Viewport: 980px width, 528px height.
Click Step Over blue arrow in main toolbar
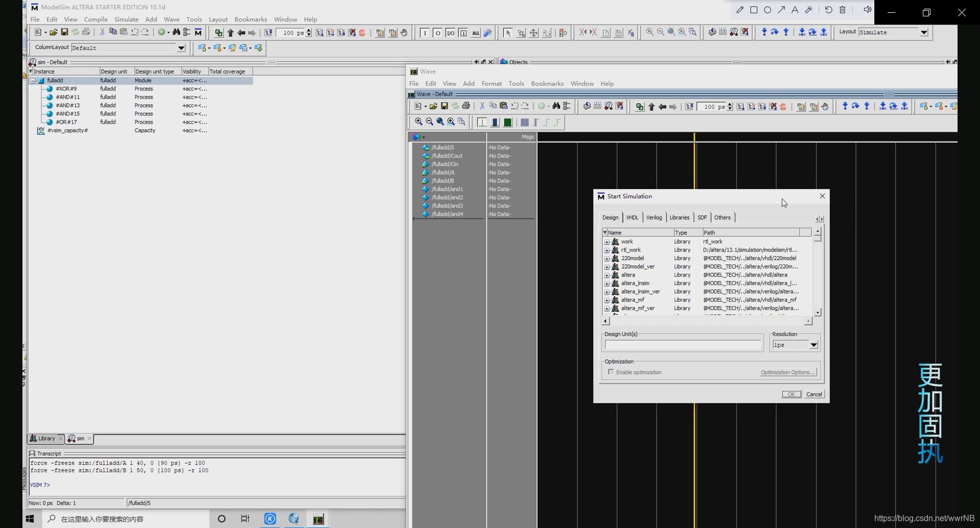pyautogui.click(x=775, y=32)
